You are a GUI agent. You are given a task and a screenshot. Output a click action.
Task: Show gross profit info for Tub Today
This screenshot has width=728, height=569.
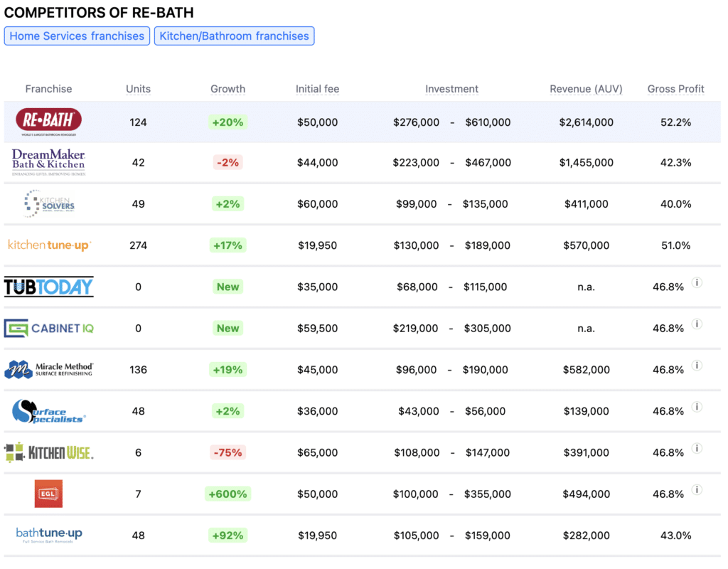697,282
